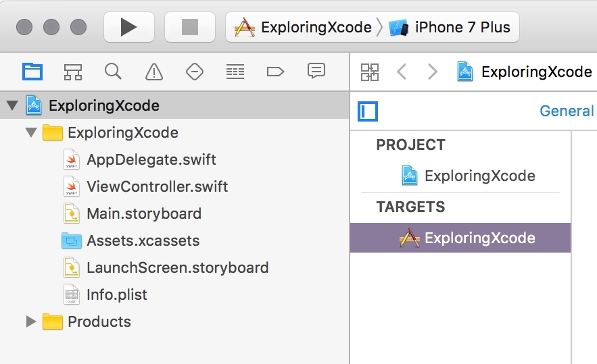Hide the project and targets list

coord(368,111)
